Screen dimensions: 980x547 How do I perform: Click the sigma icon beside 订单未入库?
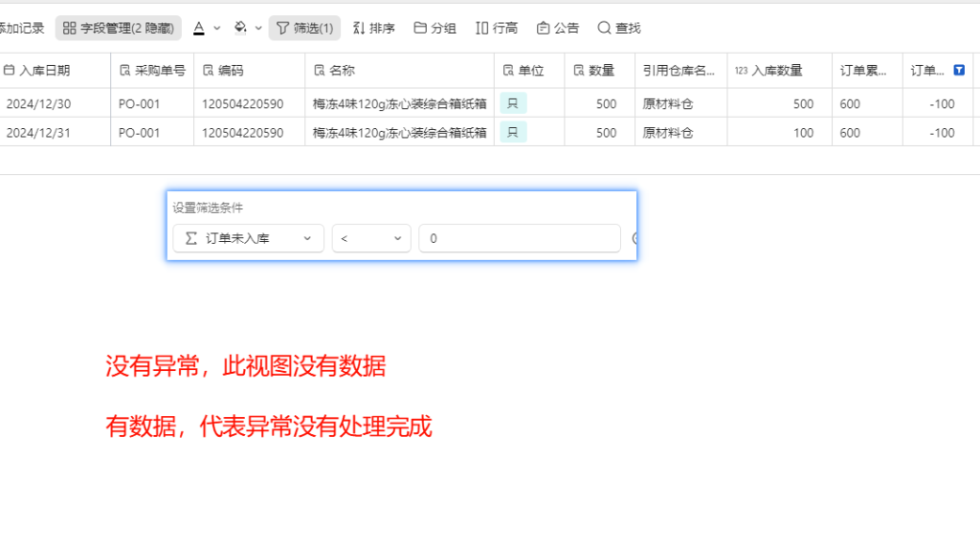[191, 238]
